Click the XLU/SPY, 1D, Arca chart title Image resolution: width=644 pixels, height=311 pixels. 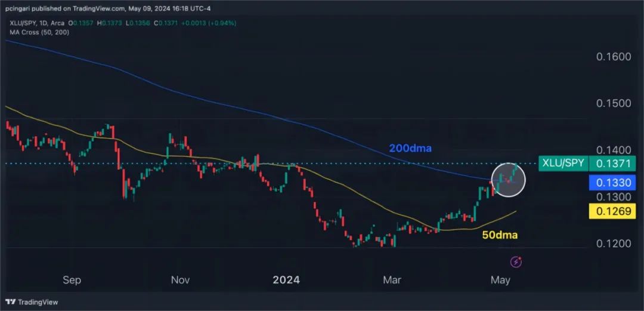click(x=36, y=23)
